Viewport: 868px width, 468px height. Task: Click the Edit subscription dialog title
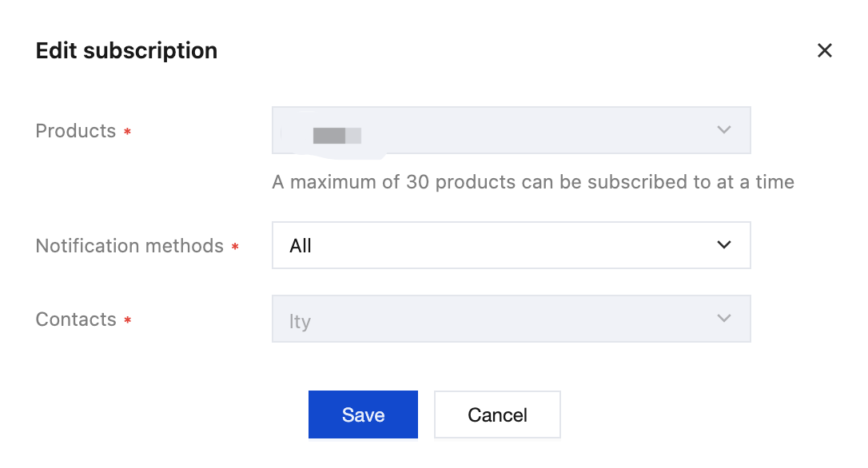(126, 51)
